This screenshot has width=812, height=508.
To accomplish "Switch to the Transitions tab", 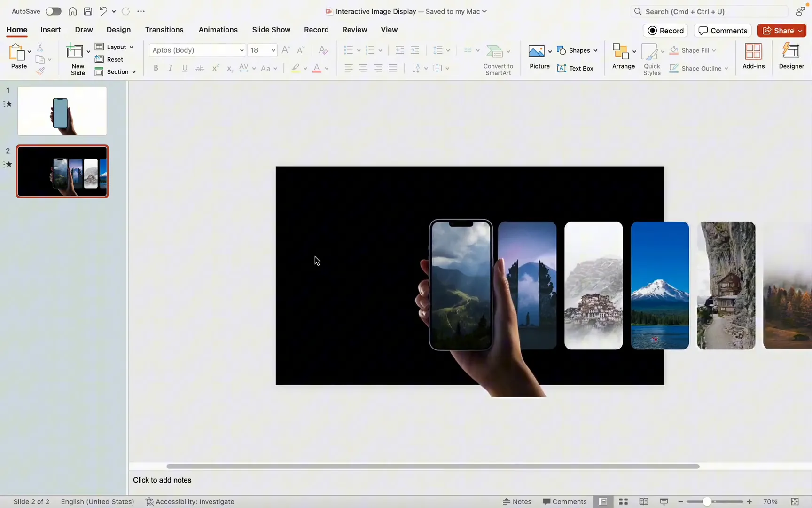I will tap(164, 30).
